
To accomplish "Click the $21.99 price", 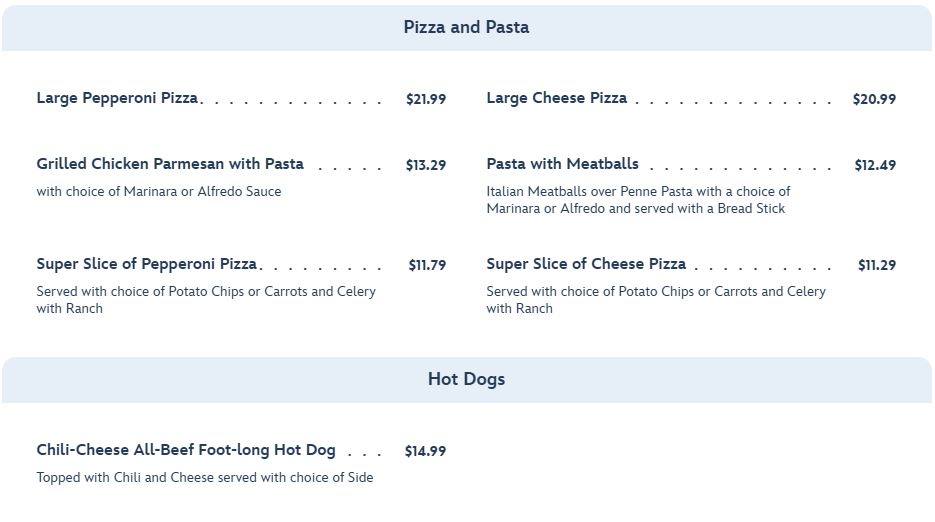I will [x=426, y=99].
